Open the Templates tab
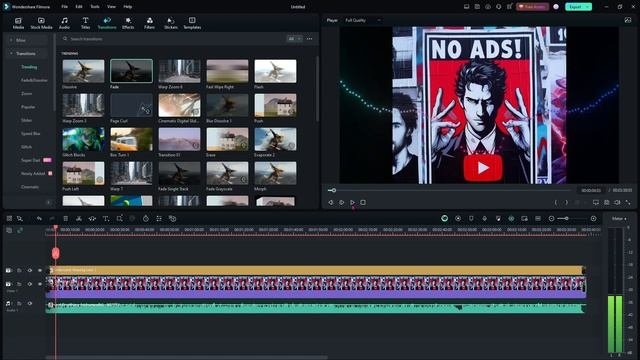 pyautogui.click(x=192, y=23)
